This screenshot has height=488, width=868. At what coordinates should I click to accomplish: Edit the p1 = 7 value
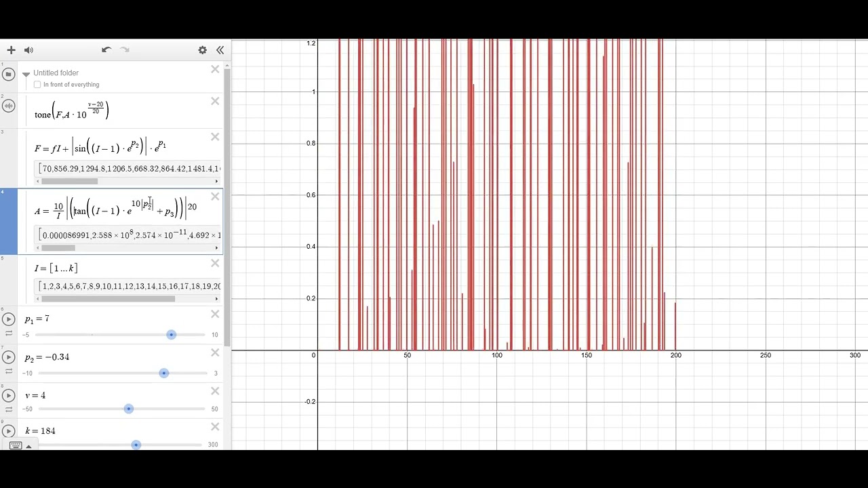coord(37,319)
